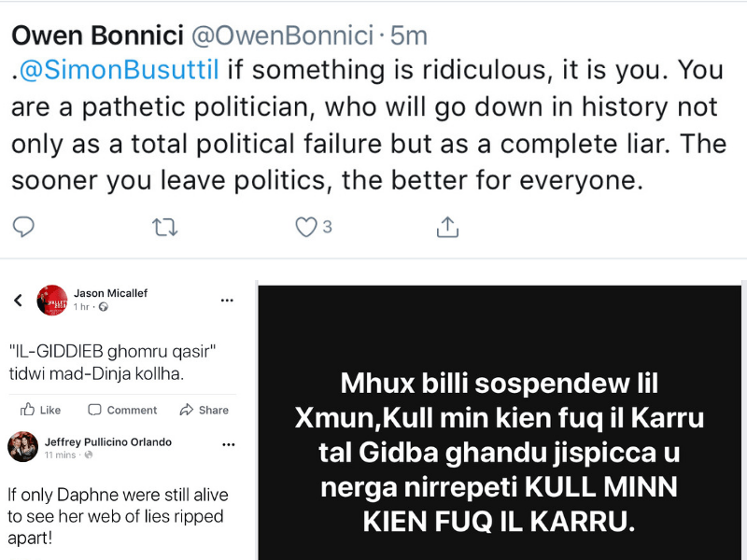The image size is (747, 560).
Task: Click the Jeffrey Pullicino Orlando author name
Action: (108, 441)
